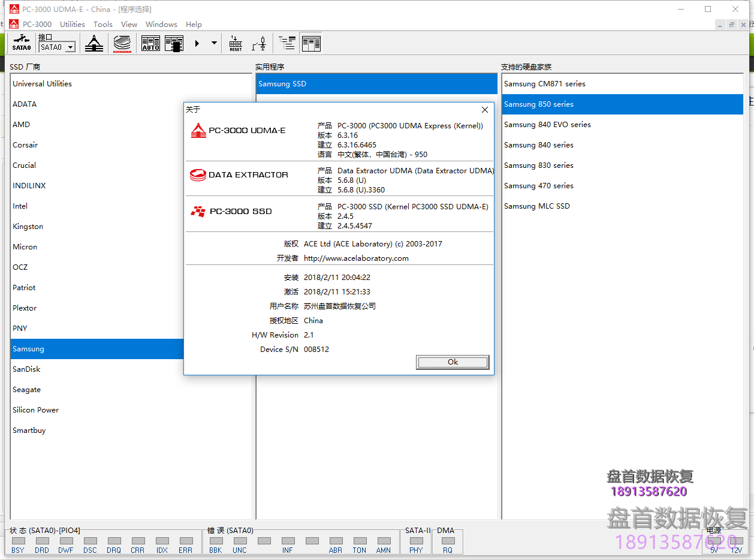754x560 pixels.
Task: Select Samsung 840 EVO series family
Action: 547,125
